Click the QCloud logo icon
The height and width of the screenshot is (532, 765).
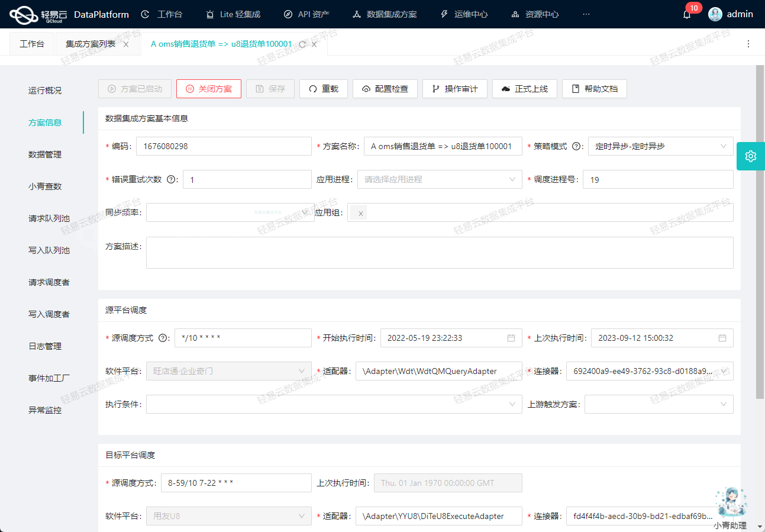[x=24, y=14]
